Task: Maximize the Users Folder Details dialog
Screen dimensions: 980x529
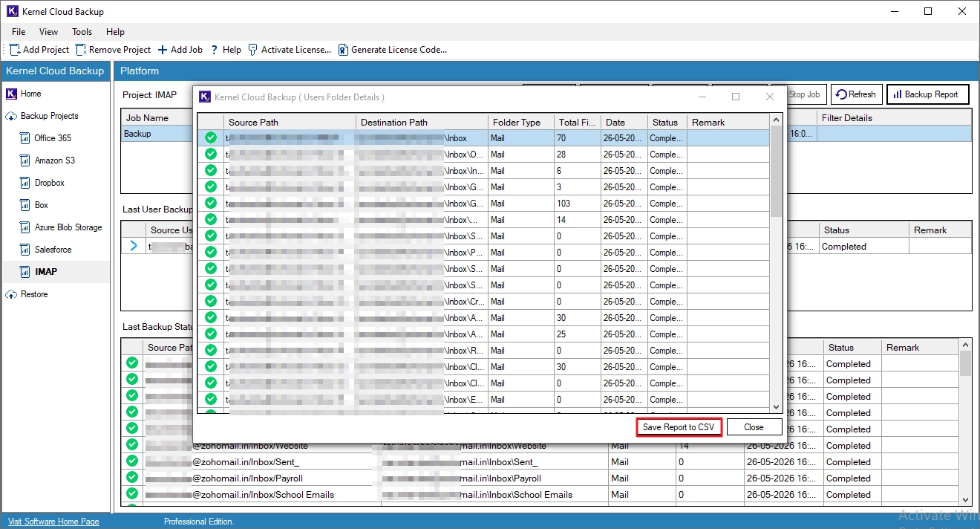Action: pyautogui.click(x=736, y=97)
